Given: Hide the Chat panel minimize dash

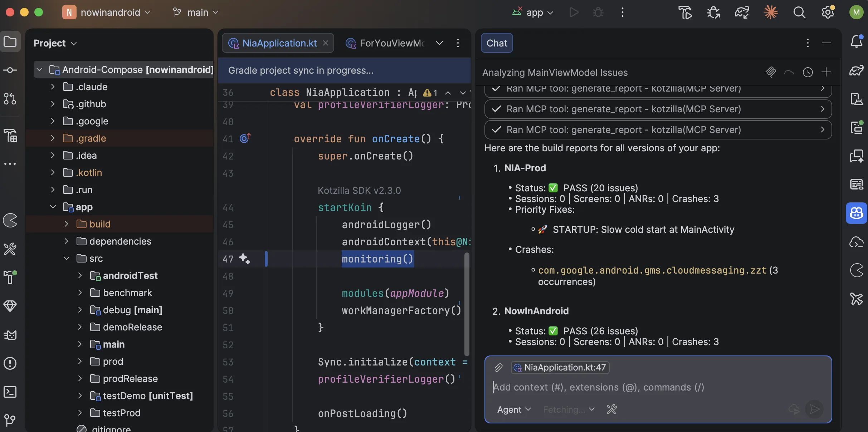Looking at the screenshot, I should pyautogui.click(x=826, y=43).
